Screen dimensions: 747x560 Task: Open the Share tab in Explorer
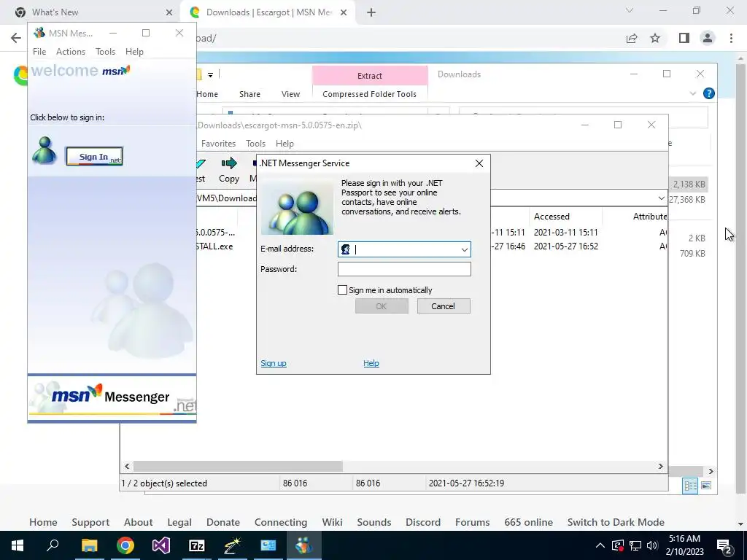[x=249, y=94]
